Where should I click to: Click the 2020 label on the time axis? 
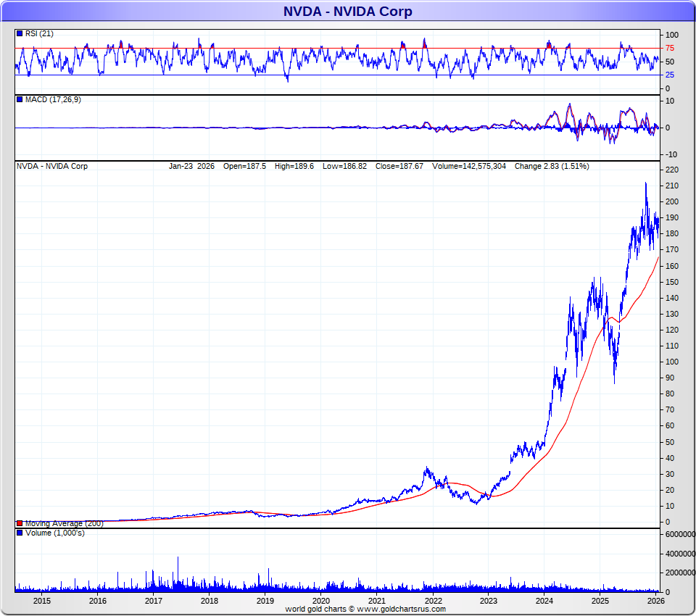[x=321, y=601]
